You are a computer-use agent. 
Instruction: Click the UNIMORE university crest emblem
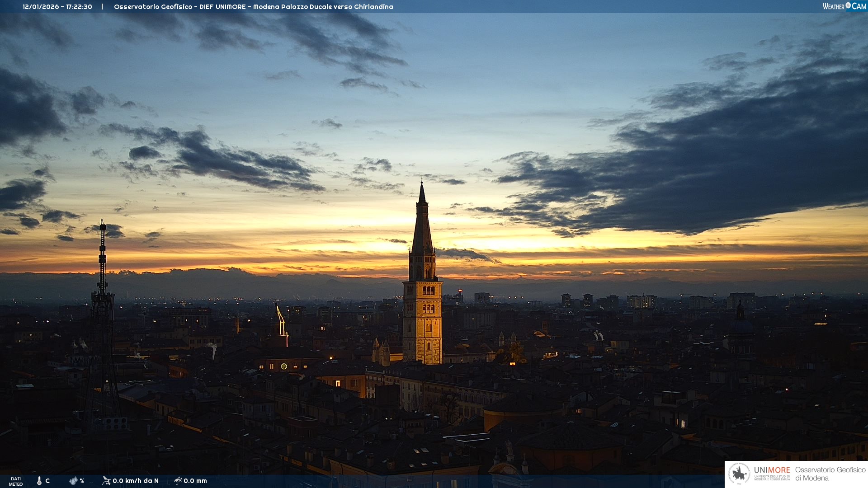click(x=739, y=474)
